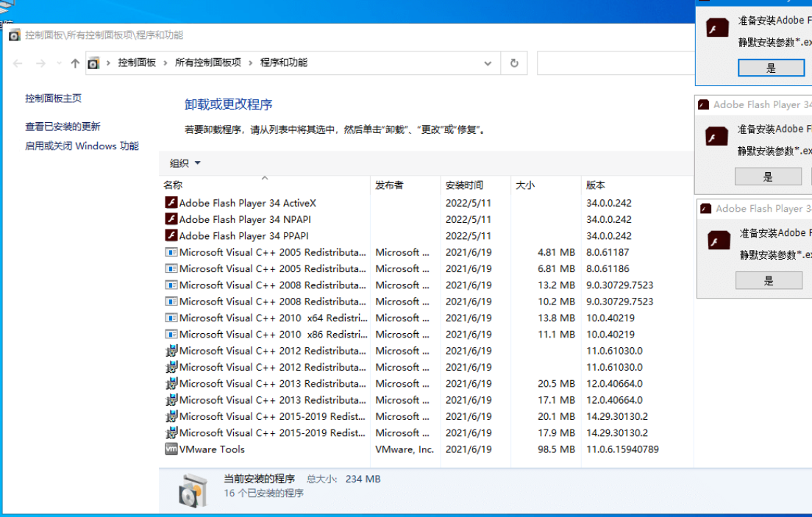Click the VMware Tools program icon
The height and width of the screenshot is (517, 812).
pos(171,449)
